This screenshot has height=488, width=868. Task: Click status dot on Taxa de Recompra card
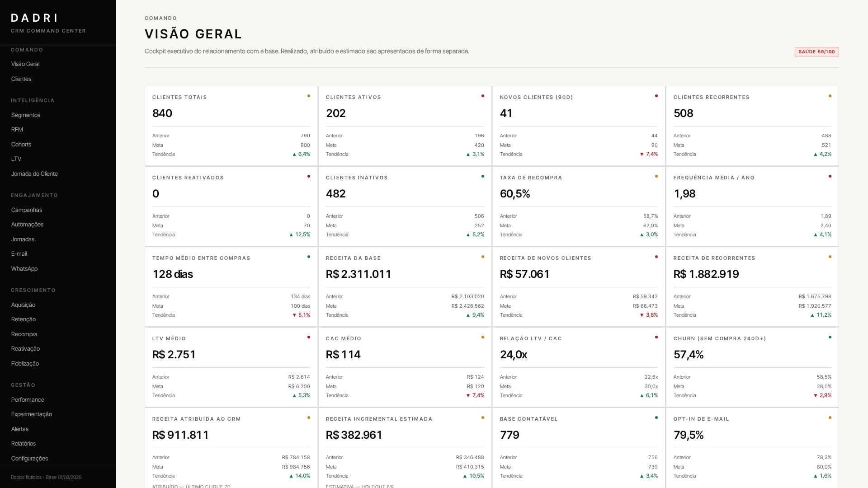click(x=656, y=176)
